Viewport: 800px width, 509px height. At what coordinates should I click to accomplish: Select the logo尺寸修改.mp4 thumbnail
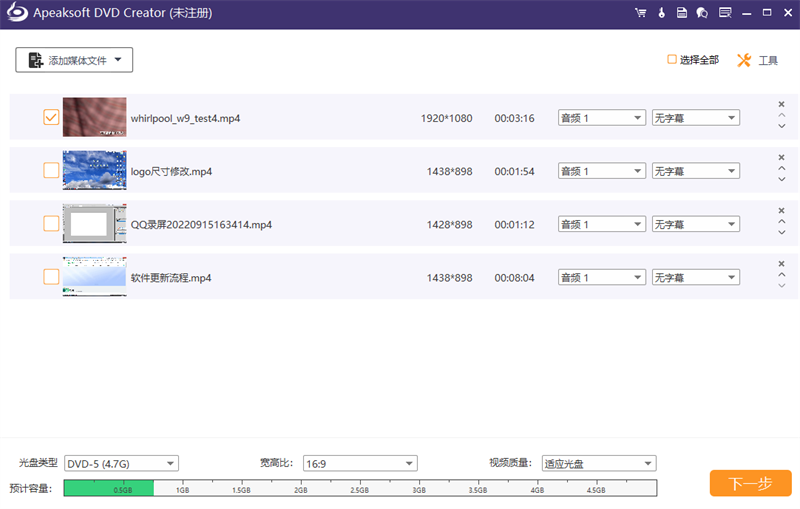(x=94, y=170)
